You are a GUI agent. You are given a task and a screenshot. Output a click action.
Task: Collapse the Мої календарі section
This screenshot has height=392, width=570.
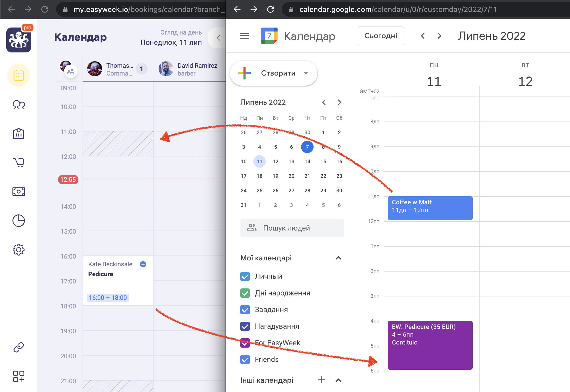pos(338,258)
